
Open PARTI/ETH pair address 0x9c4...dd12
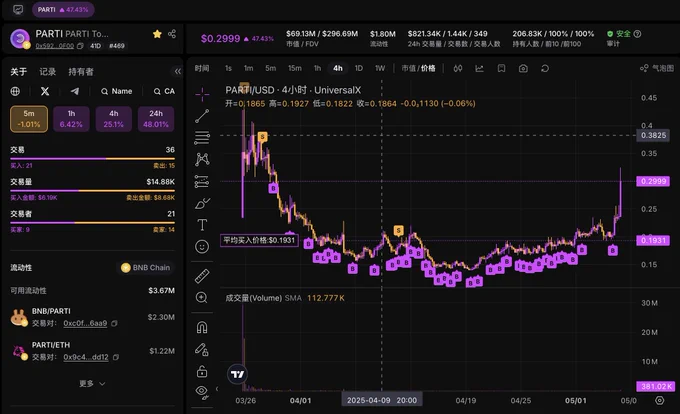tap(86, 357)
